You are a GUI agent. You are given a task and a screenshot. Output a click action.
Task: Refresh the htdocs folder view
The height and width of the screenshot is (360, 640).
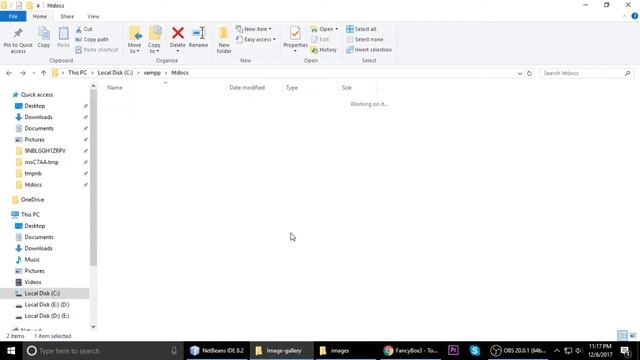point(529,73)
